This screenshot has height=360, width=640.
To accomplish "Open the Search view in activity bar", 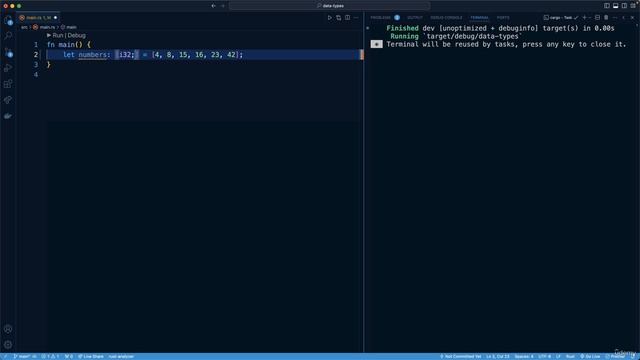I will (x=8, y=36).
